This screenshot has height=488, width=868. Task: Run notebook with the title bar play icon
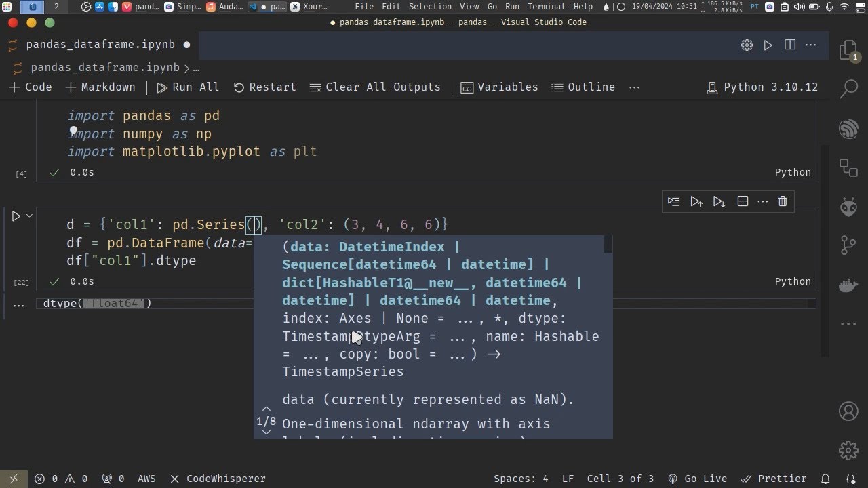(x=768, y=45)
